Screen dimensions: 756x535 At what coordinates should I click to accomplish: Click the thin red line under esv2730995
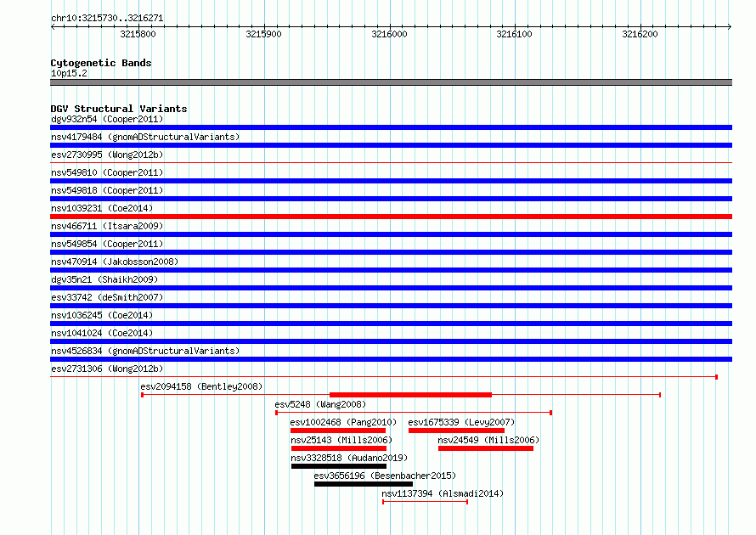tap(391, 163)
